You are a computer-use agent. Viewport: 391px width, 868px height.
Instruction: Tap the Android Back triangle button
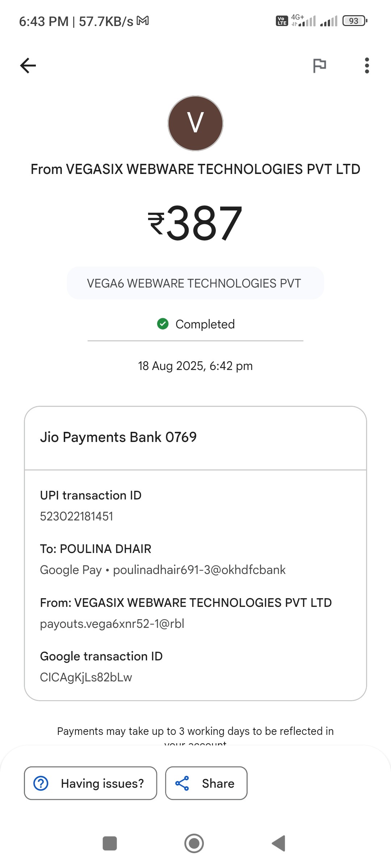279,843
